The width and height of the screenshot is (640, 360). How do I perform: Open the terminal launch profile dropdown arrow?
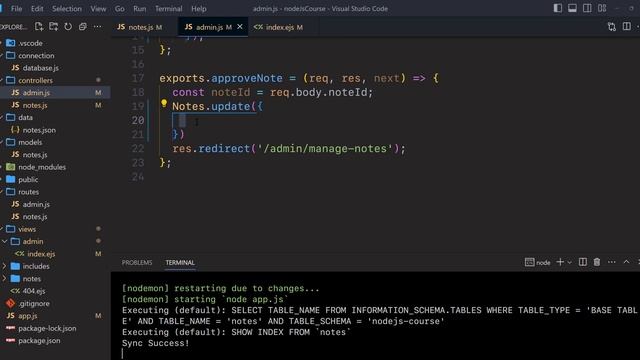(x=569, y=262)
